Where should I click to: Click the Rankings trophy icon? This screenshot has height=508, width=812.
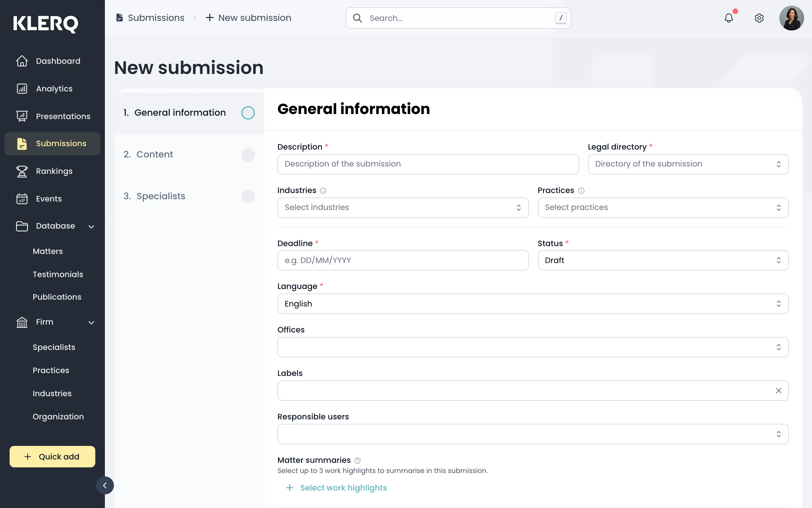click(22, 171)
